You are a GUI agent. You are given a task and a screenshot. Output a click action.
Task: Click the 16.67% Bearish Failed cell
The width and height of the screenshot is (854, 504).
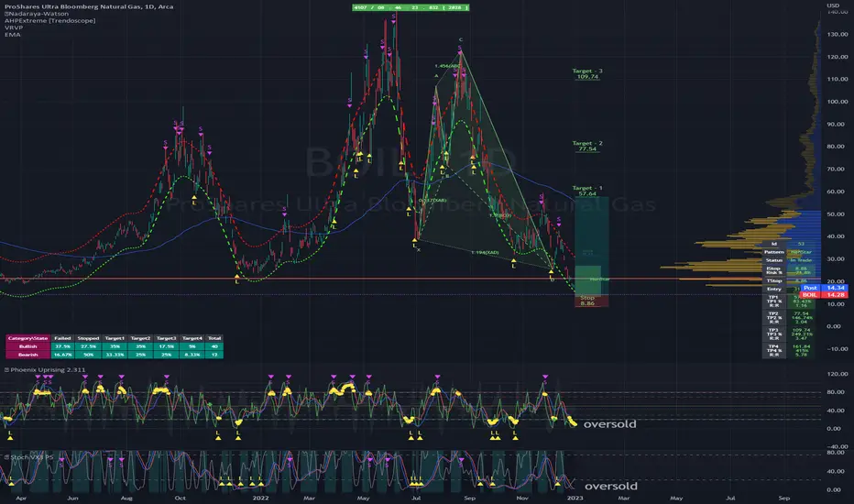pos(62,355)
